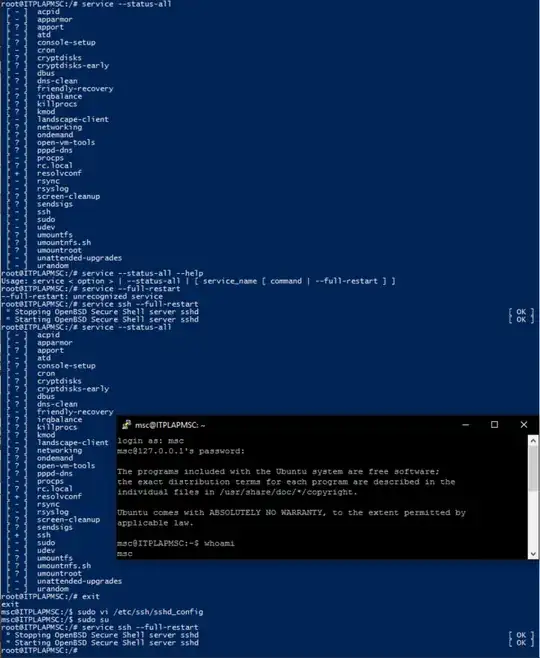Image resolution: width=540 pixels, height=658 pixels.
Task: Click the PuTTY scrollbar up arrow
Action: [x=533, y=441]
